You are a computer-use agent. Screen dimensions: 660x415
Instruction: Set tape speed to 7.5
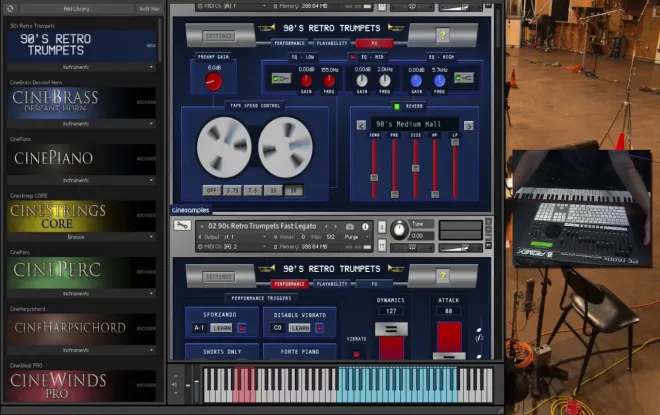[x=253, y=191]
